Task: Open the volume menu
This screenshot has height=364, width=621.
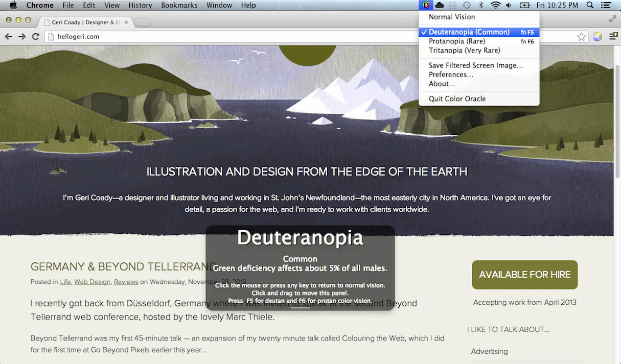Action: (x=508, y=5)
